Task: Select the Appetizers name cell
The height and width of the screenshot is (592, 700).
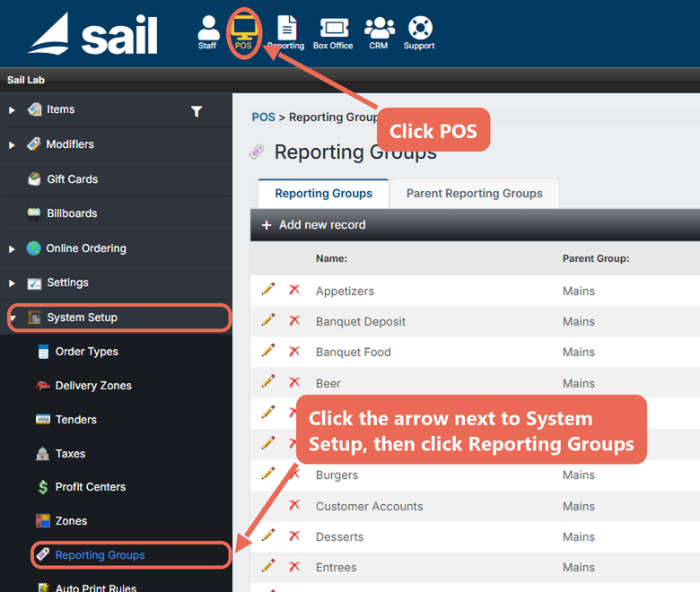Action: tap(346, 291)
